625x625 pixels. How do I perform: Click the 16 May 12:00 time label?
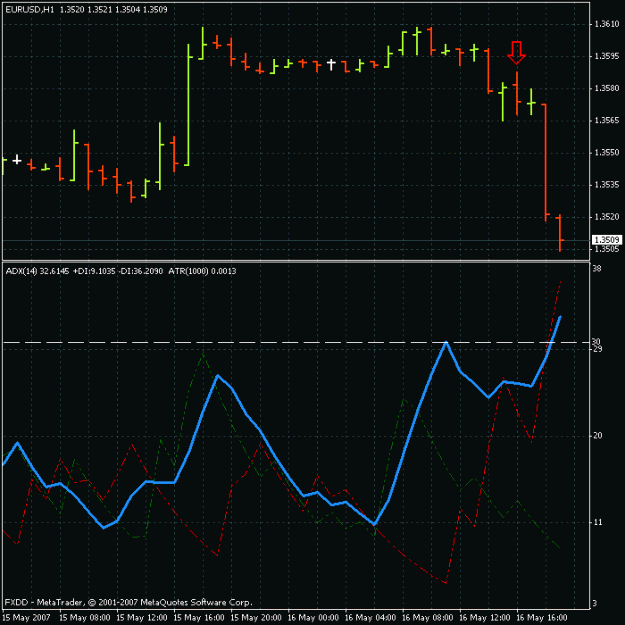pos(484,618)
